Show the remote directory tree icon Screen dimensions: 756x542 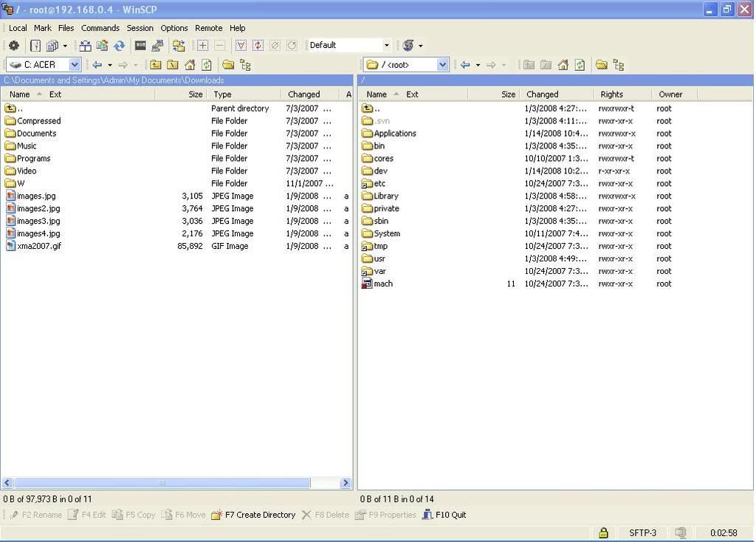(x=619, y=65)
